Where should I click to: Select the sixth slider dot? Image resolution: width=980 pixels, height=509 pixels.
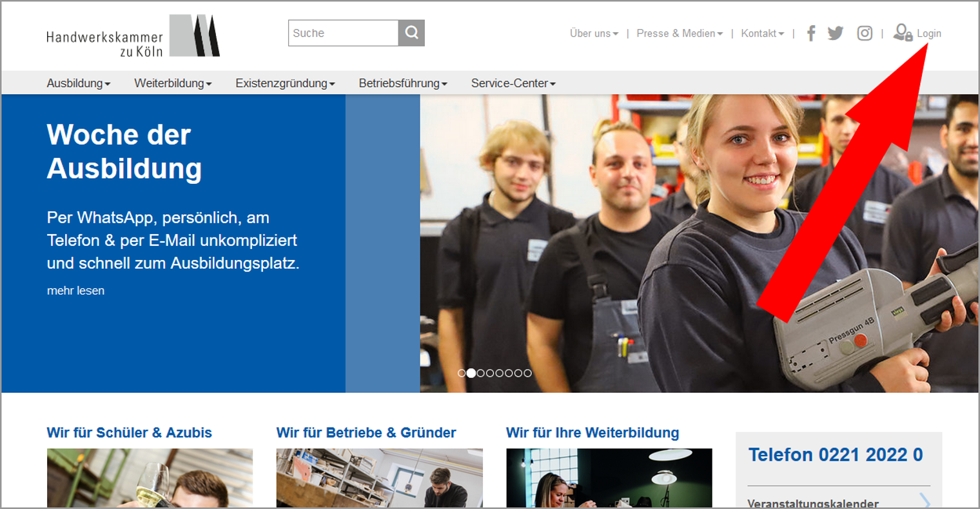click(509, 373)
